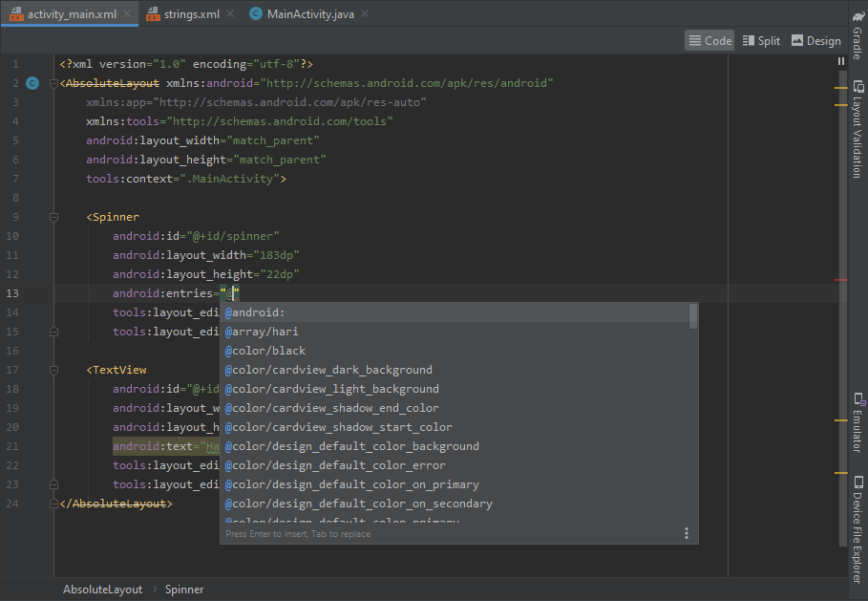Open the Device File Explorer panel
The height and width of the screenshot is (601, 868).
(x=857, y=529)
